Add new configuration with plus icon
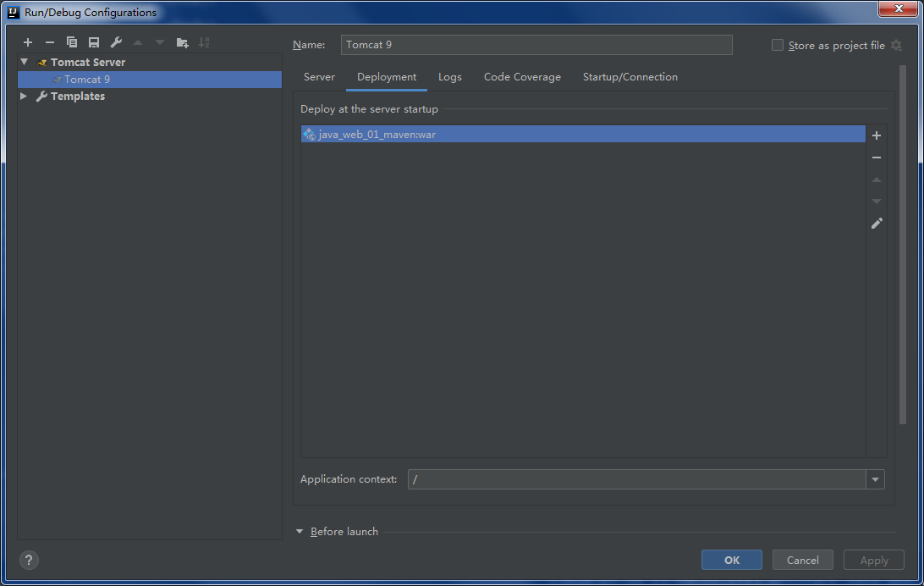 click(28, 42)
